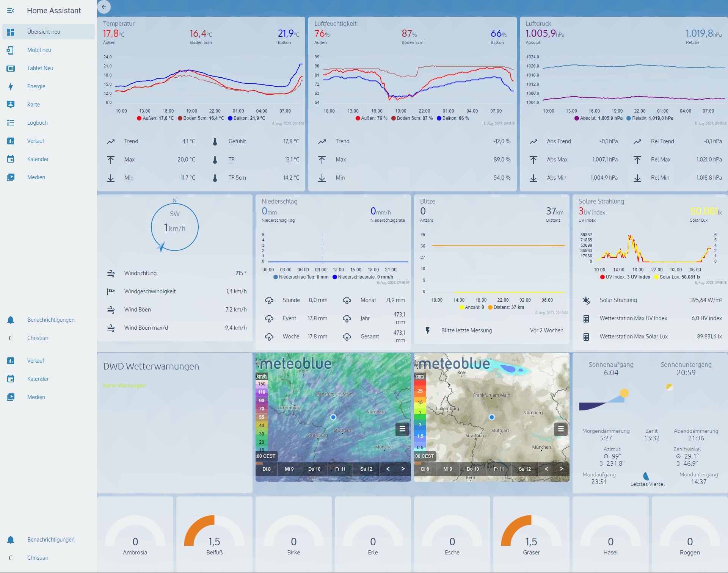This screenshot has width=728, height=573.
Task: Click the Temperatur Max arrow icon
Action: (111, 160)
